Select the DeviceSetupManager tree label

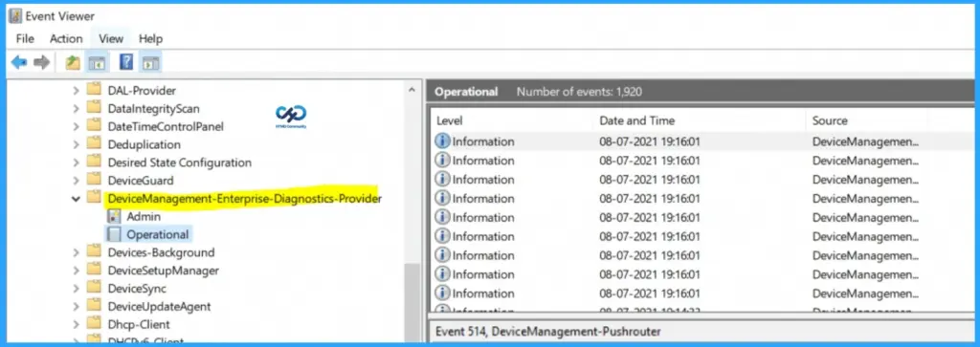point(163,271)
